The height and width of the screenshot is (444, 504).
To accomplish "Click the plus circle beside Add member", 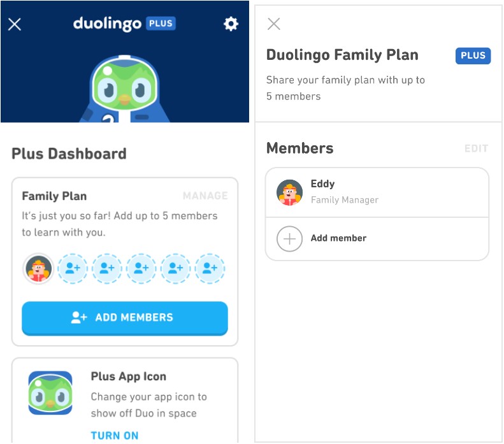I will point(289,239).
